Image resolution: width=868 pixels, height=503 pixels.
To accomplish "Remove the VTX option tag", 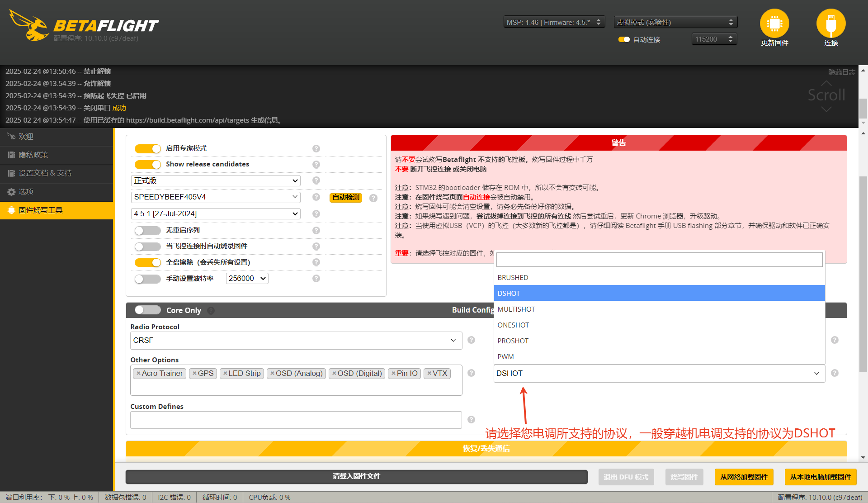I will [x=429, y=373].
